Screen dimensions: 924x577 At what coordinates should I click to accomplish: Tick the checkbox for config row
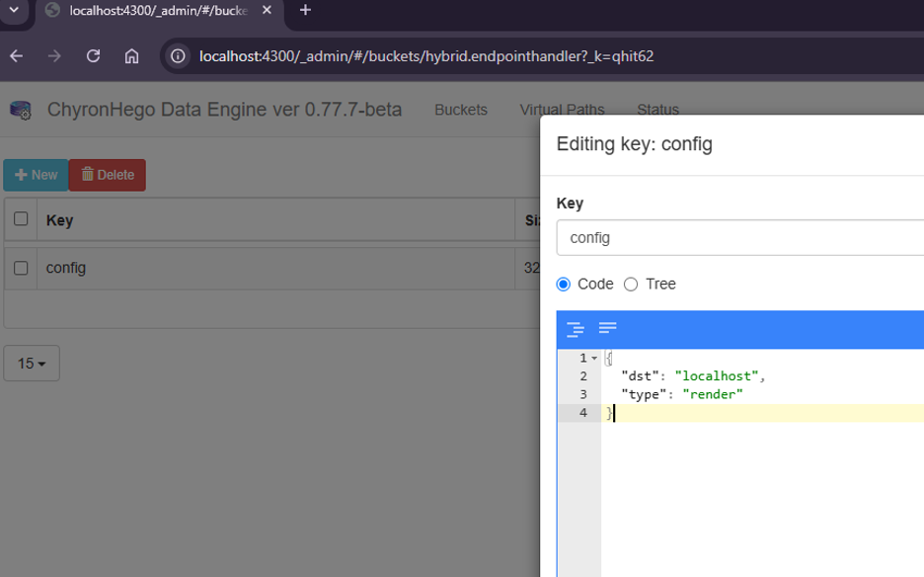(21, 268)
